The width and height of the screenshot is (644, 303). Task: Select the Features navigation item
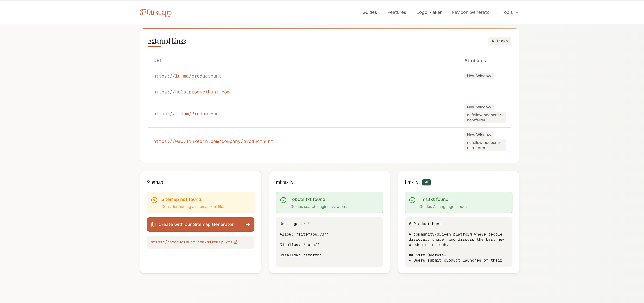(x=397, y=12)
